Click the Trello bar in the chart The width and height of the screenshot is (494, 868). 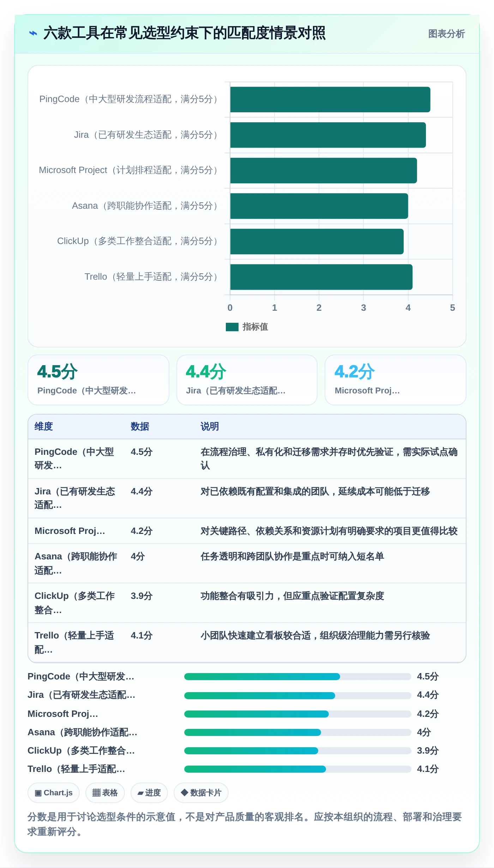click(x=321, y=277)
